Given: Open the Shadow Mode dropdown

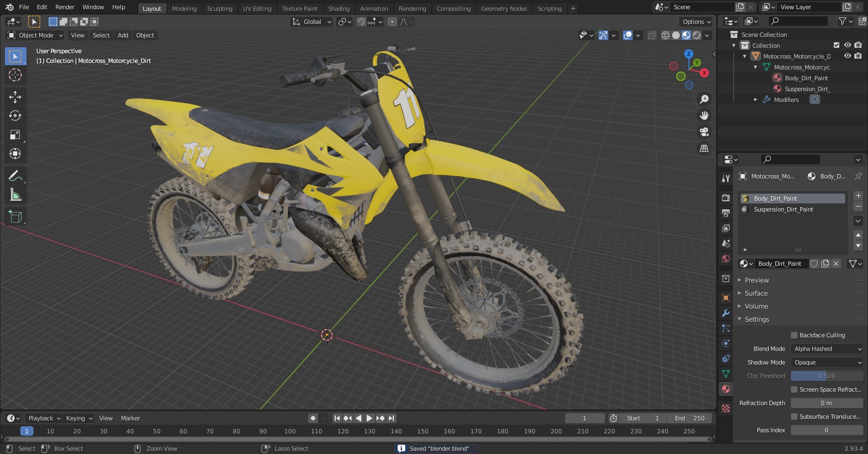Looking at the screenshot, I should point(827,362).
